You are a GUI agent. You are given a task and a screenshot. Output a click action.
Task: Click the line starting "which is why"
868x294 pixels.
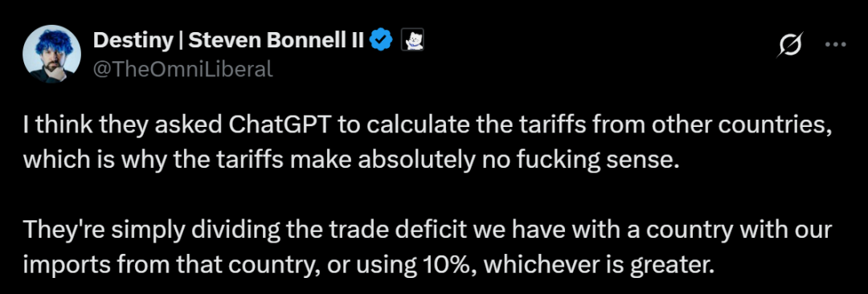point(350,161)
